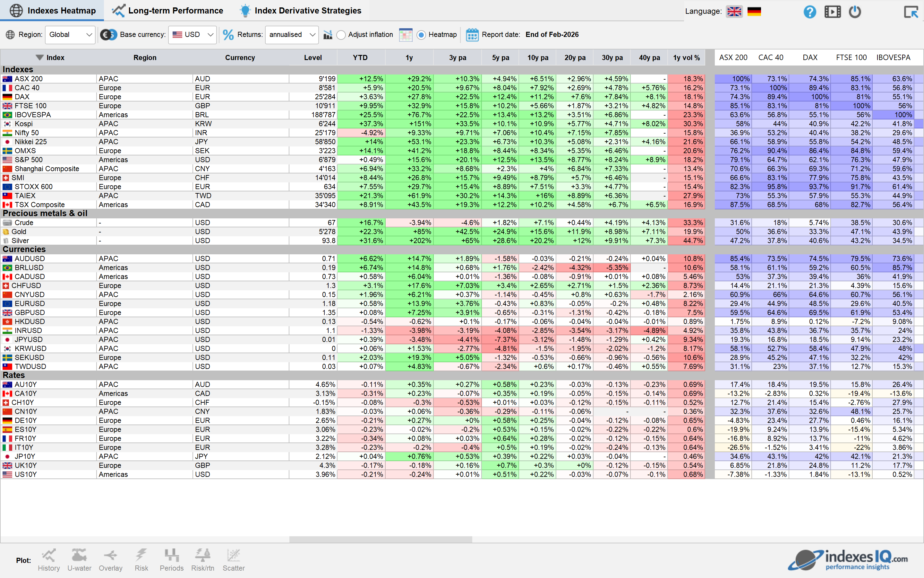Switch to Indexes Heatmap tab
924x578 pixels.
[x=52, y=11]
